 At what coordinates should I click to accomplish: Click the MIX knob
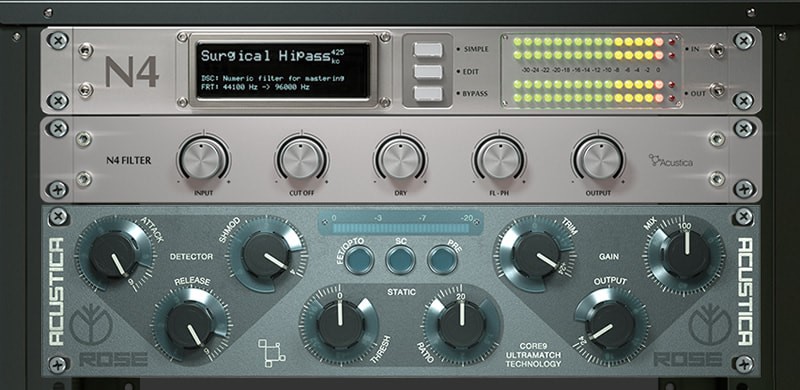click(687, 254)
